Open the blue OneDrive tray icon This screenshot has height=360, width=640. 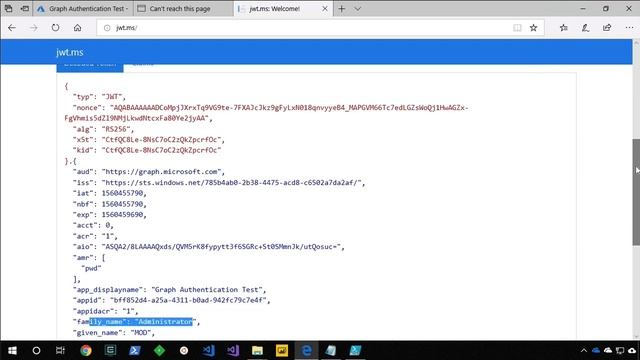point(596,350)
